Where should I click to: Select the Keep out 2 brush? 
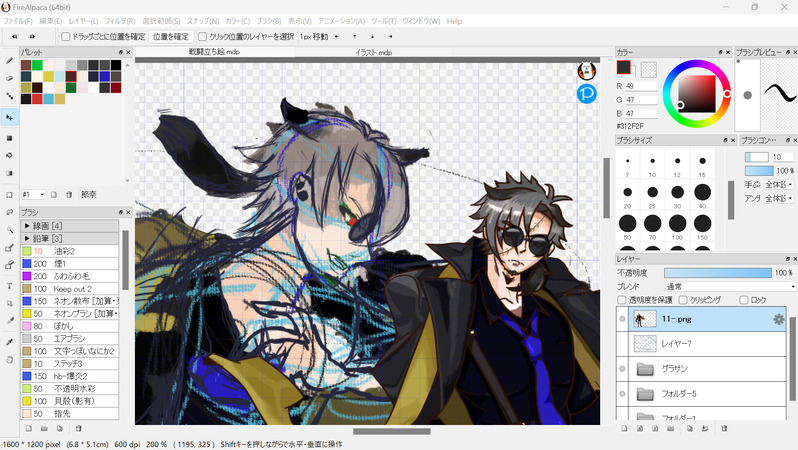click(x=70, y=289)
